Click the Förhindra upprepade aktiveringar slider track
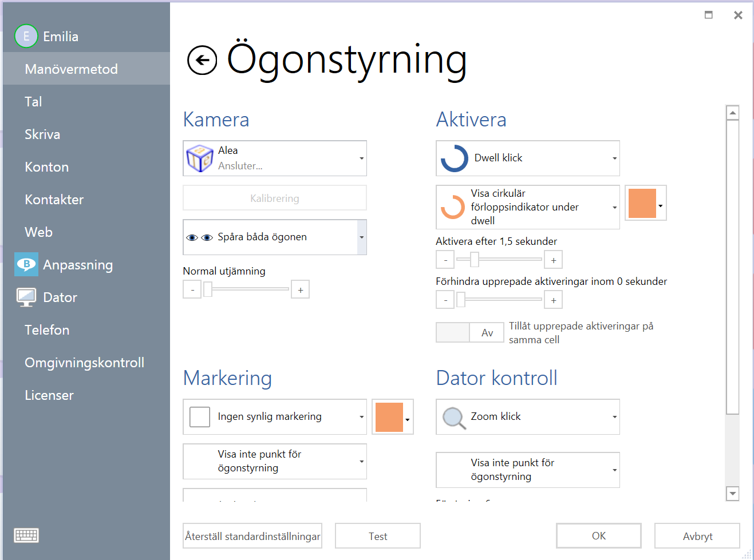Viewport: 754px width, 560px height. coord(499,300)
